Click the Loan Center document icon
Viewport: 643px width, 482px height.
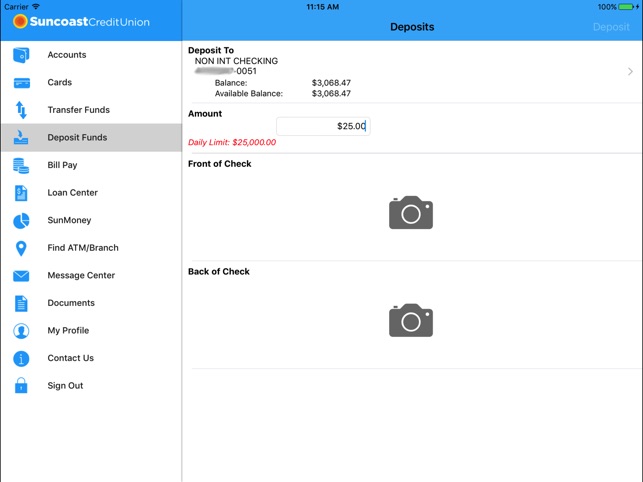[x=21, y=193]
